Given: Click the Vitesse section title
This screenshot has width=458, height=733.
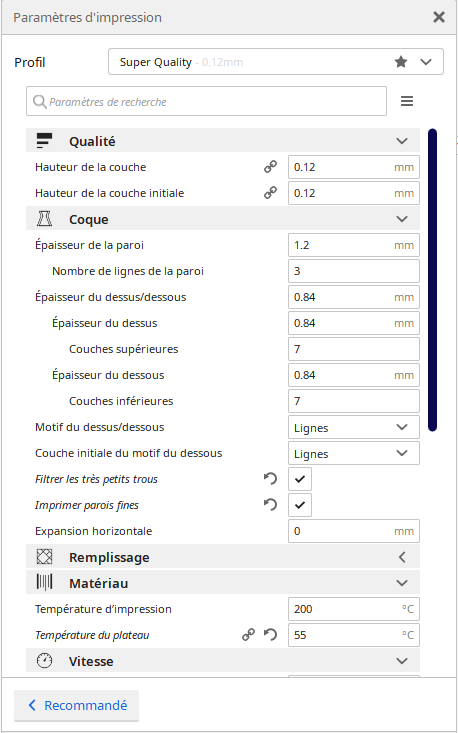Looking at the screenshot, I should pyautogui.click(x=91, y=661).
